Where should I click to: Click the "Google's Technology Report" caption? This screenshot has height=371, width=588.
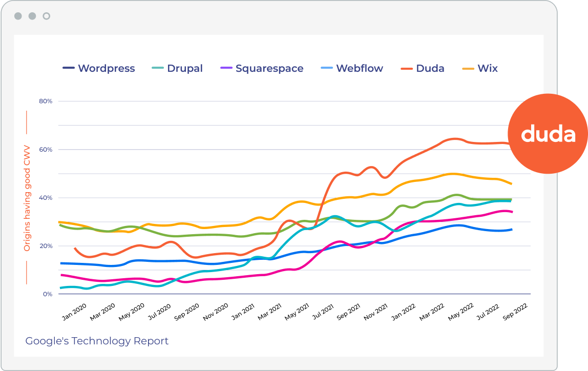(x=97, y=341)
